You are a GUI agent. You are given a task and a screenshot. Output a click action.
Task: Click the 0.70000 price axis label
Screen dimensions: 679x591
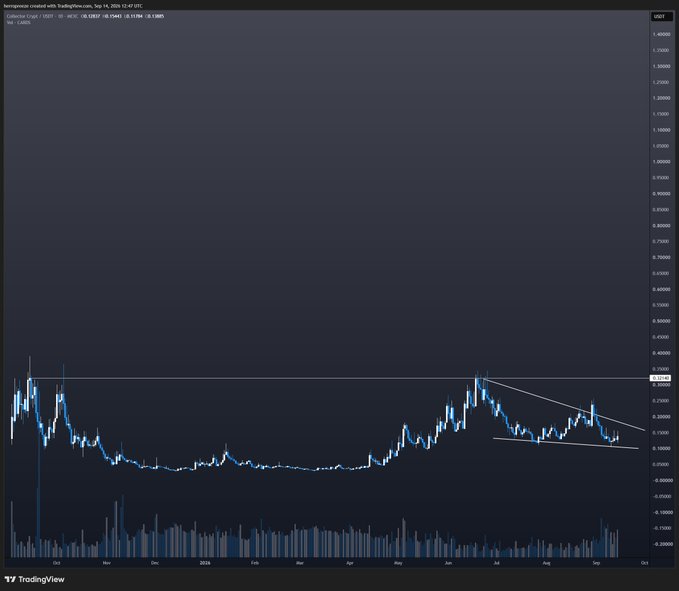[x=661, y=257]
